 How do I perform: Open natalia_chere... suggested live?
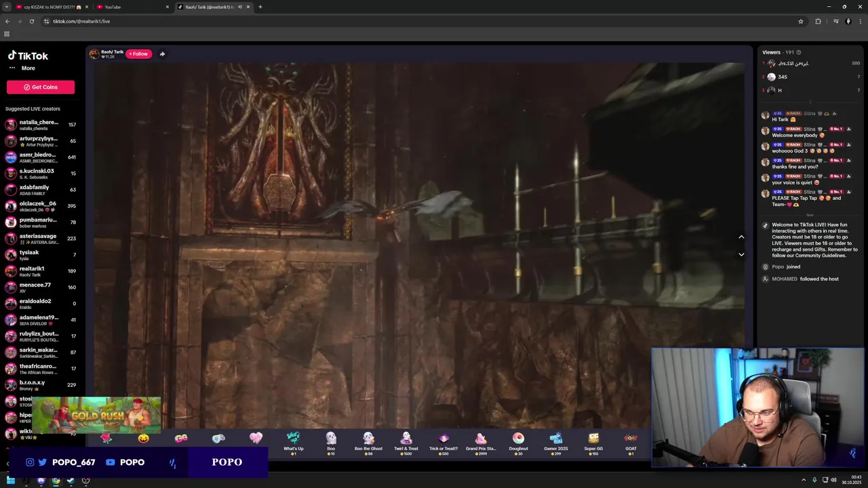point(41,125)
